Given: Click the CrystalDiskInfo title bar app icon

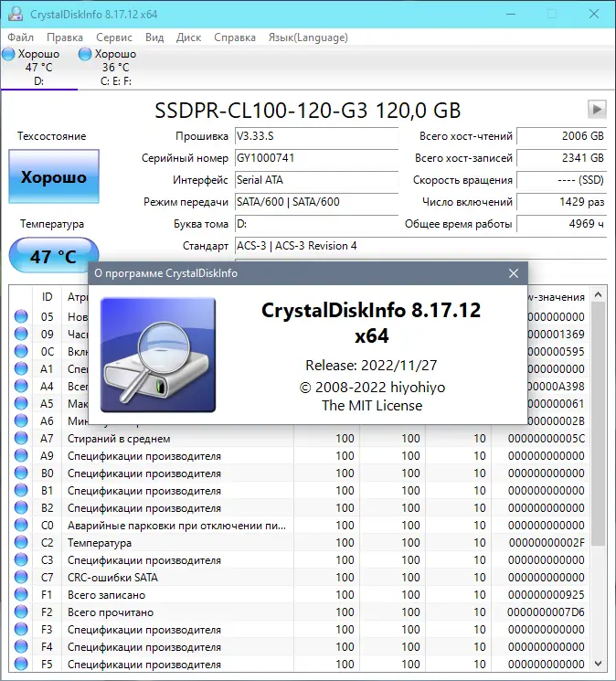Looking at the screenshot, I should click(x=16, y=14).
